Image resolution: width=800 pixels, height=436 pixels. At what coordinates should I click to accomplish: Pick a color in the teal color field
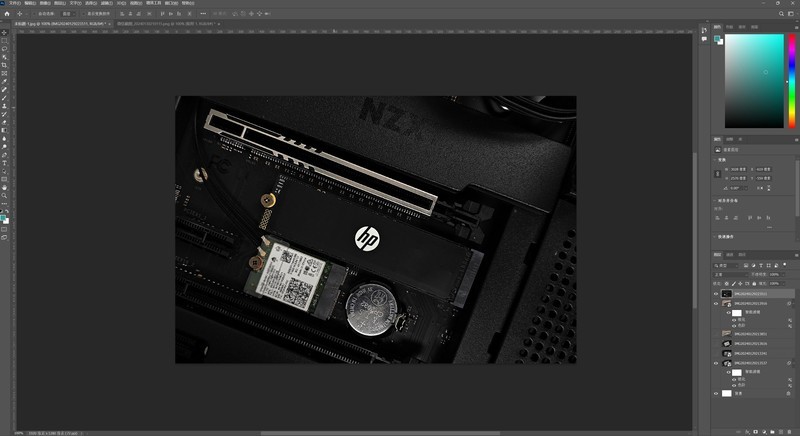[x=754, y=81]
